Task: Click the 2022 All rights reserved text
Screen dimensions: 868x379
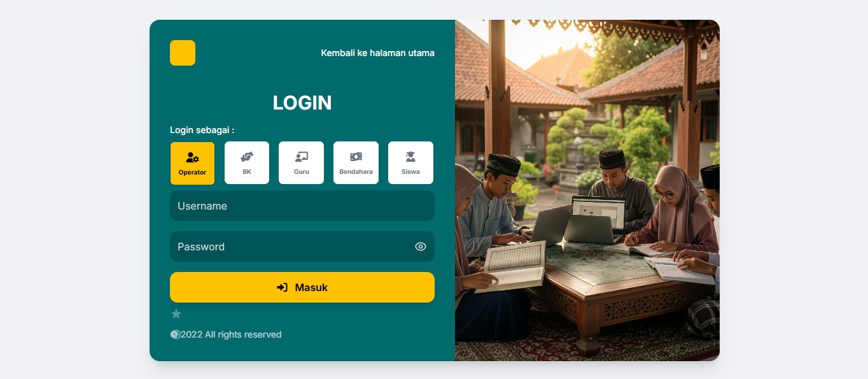Action: [231, 334]
